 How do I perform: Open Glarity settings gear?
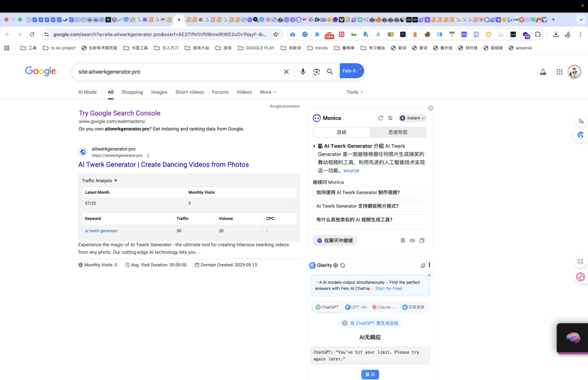[x=335, y=265]
